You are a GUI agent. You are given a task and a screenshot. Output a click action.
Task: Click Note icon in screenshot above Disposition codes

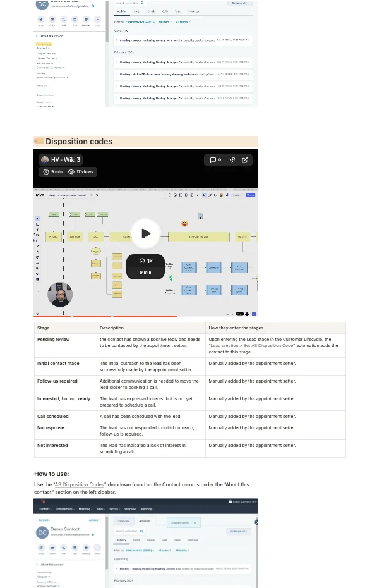click(x=41, y=19)
